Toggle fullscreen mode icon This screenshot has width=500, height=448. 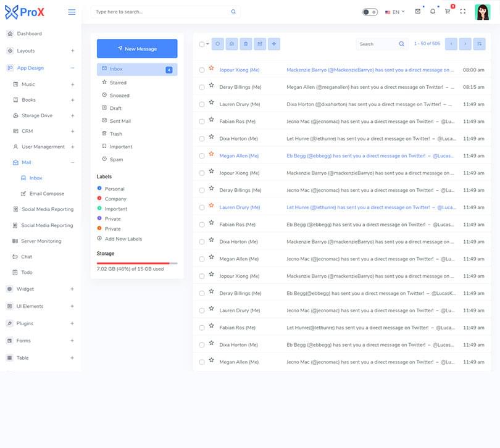point(463,12)
